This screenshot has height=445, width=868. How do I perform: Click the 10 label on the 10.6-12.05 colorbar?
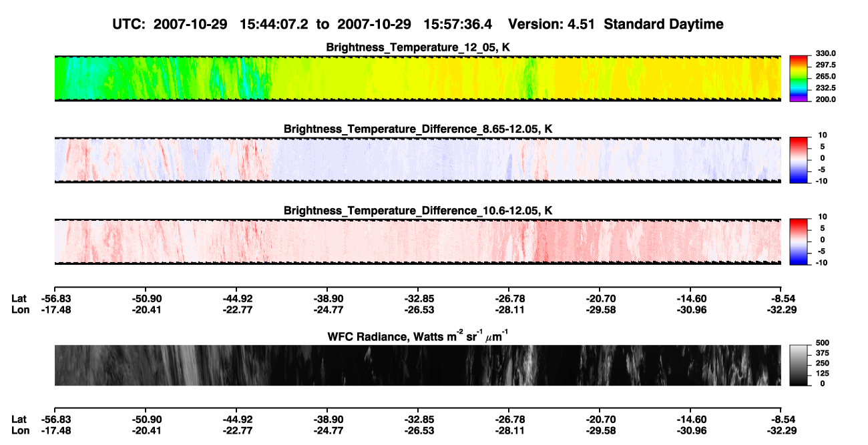click(822, 217)
